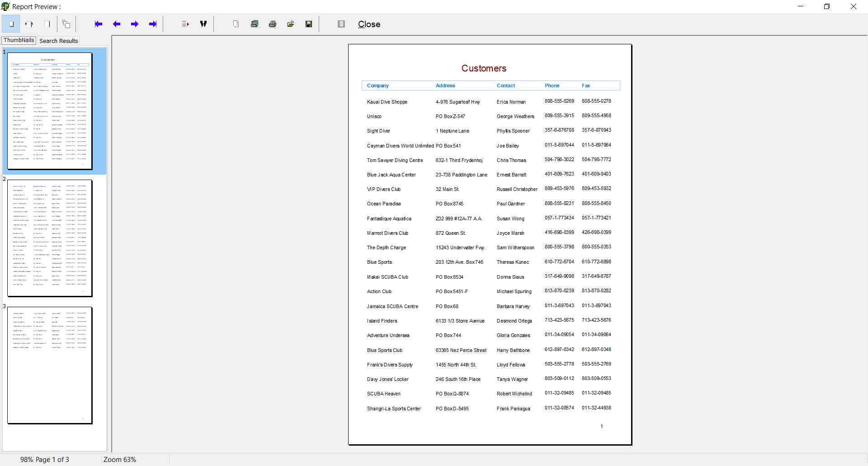This screenshot has width=868, height=466.
Task: Click the Unisco company entry
Action: [374, 116]
